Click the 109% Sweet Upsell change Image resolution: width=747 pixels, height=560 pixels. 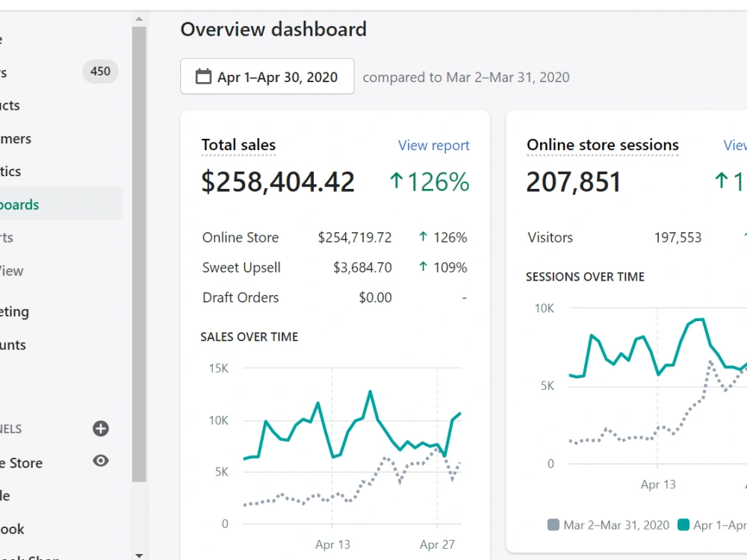450,267
